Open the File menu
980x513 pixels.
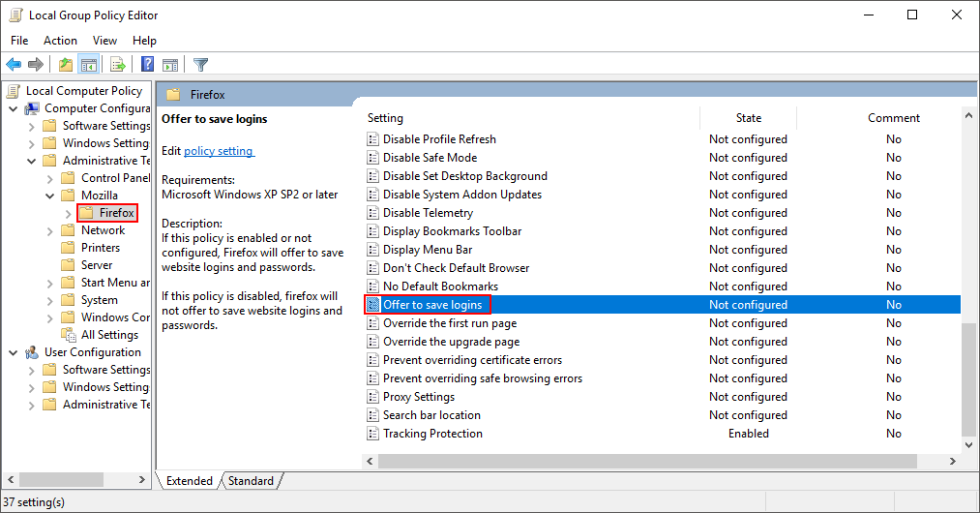pyautogui.click(x=19, y=40)
